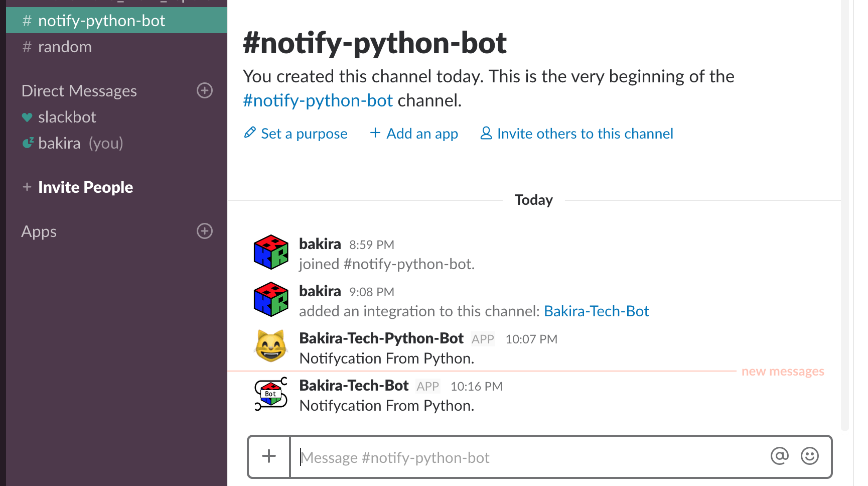The image size is (868, 486).
Task: Click the Invite People link
Action: tap(85, 187)
